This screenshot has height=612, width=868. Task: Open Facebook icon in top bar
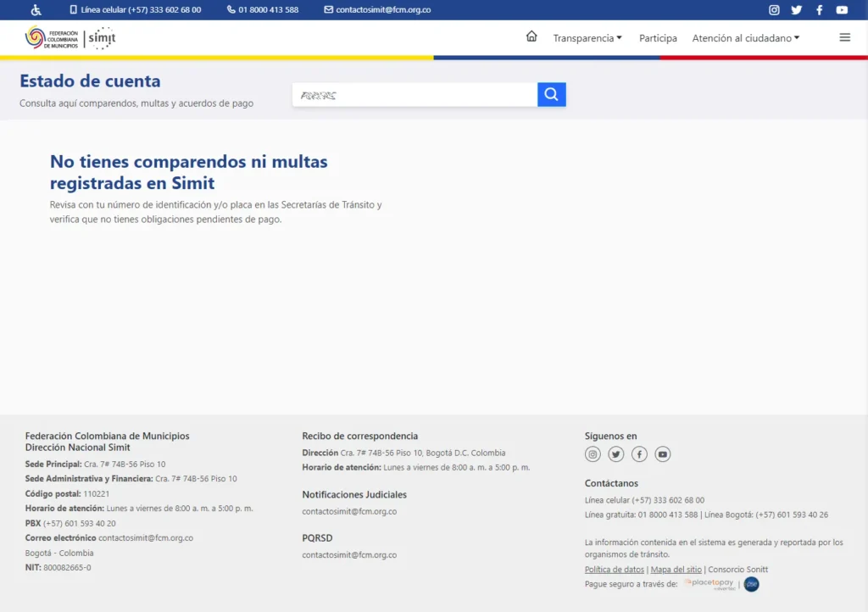point(819,10)
